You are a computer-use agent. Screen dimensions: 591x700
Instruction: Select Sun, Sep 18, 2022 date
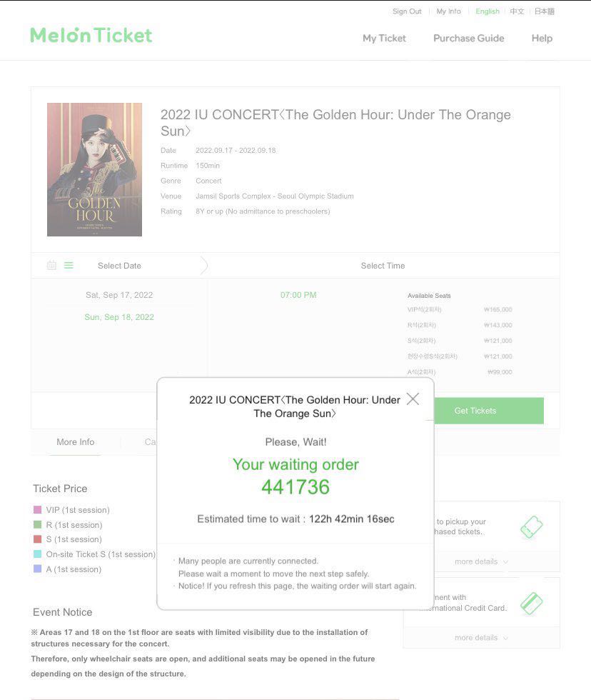tap(119, 317)
